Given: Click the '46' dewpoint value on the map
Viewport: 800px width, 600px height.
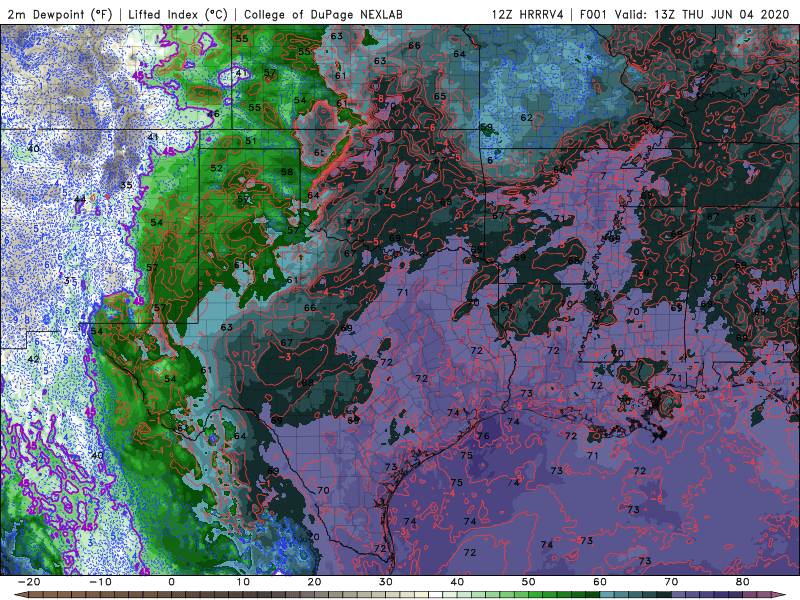Looking at the screenshot, I should (214, 114).
